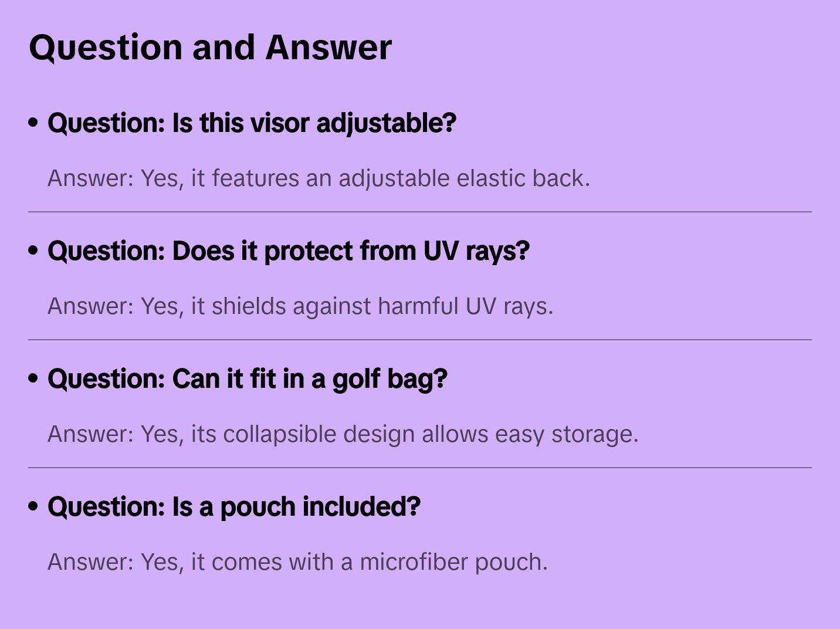Open the "Is a pouch included?" question
Viewport: 840px width, 629px height.
(x=234, y=507)
